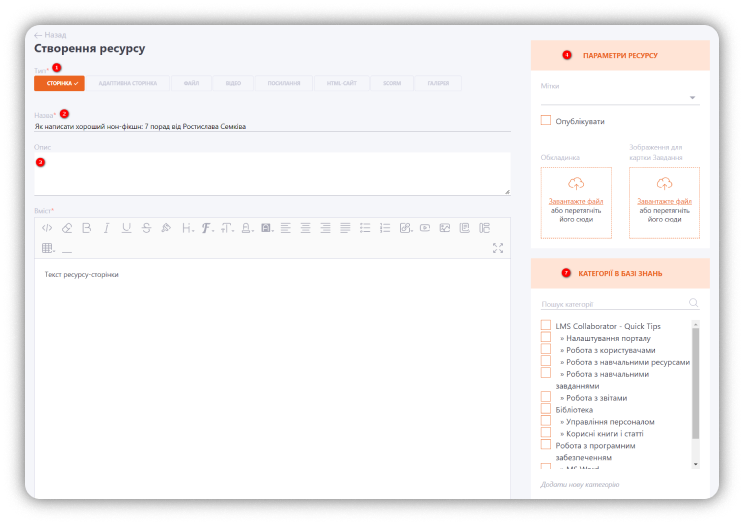Open the font family dropdown
744x524 pixels.
(x=207, y=228)
